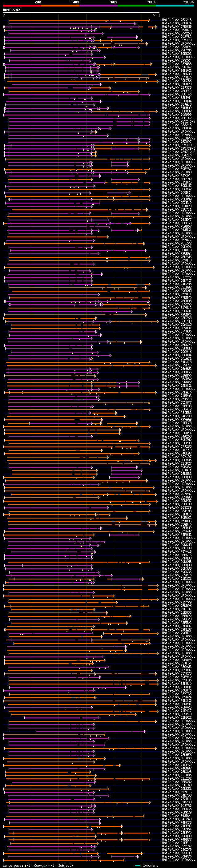The width and height of the screenshot is (197, 868).
Task: Click the UniRef100_Q13DX5 label
Action: [177, 183]
